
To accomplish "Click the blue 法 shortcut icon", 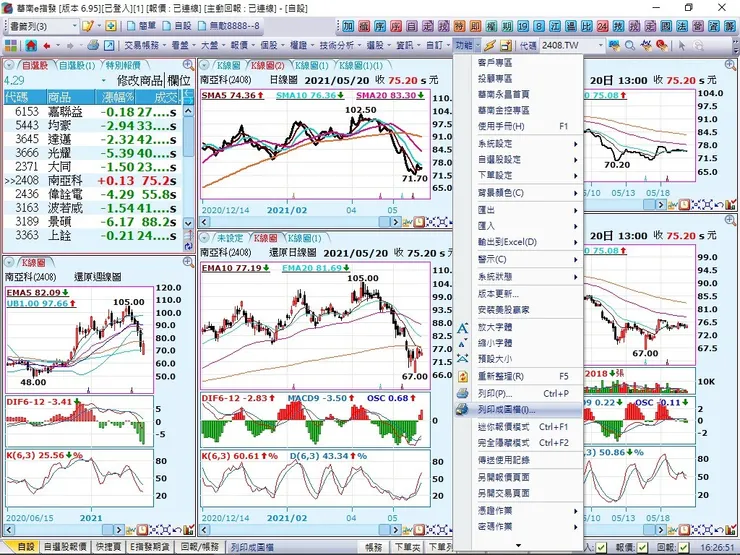I will click(681, 26).
